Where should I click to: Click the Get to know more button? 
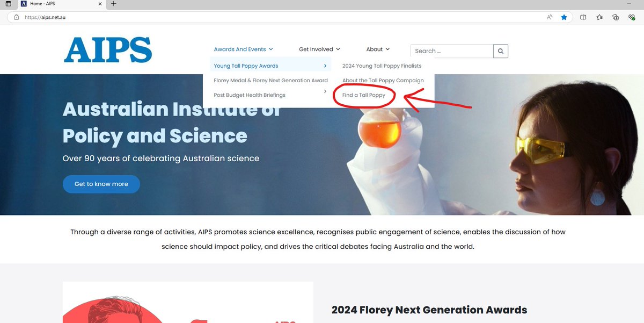[x=101, y=184]
